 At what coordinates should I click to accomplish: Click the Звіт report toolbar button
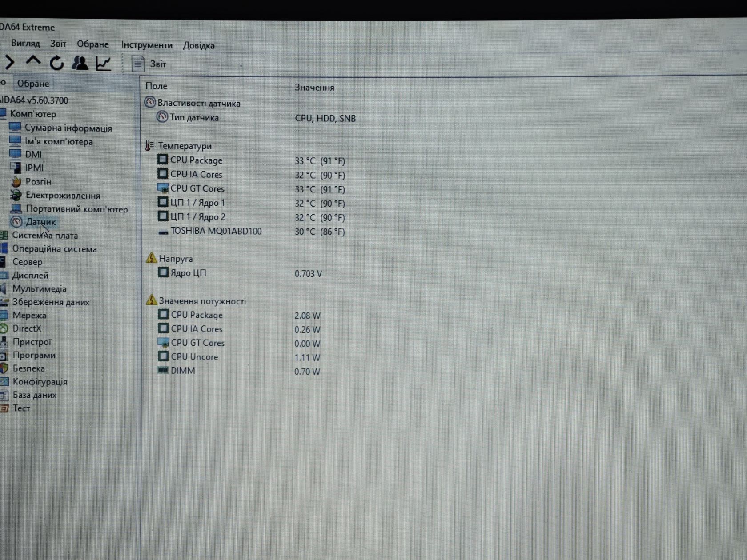click(x=149, y=64)
